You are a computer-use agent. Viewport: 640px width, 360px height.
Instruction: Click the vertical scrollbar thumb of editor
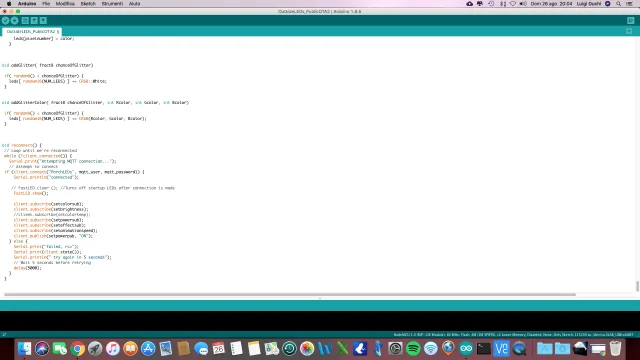[x=637, y=286]
